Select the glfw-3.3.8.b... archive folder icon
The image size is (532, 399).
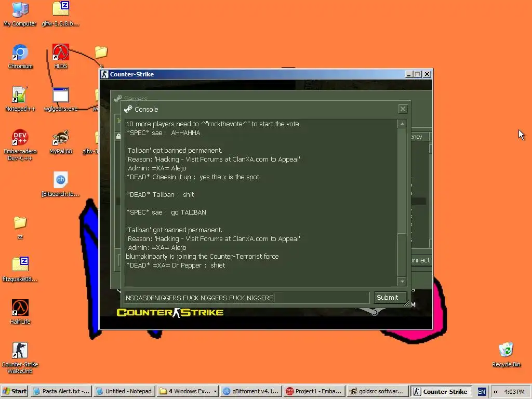61,14
